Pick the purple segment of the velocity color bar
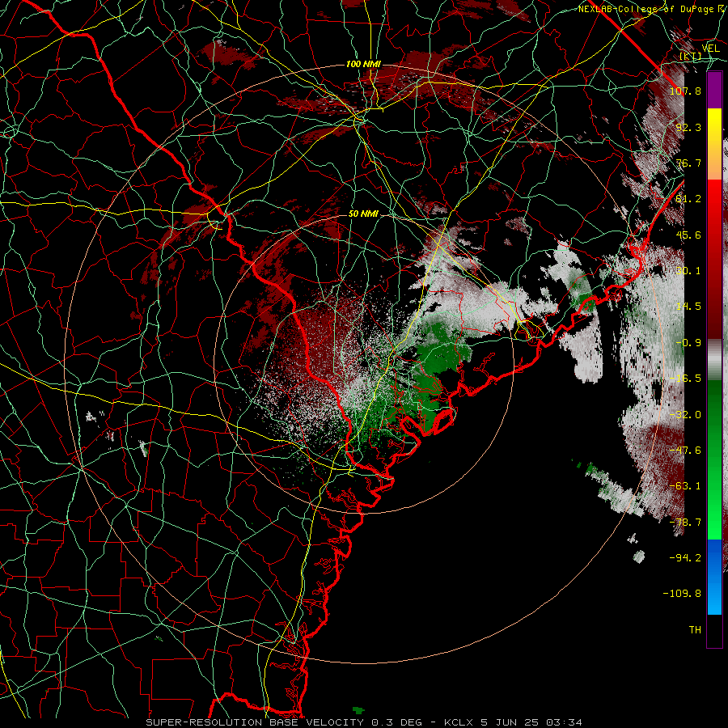 point(714,90)
